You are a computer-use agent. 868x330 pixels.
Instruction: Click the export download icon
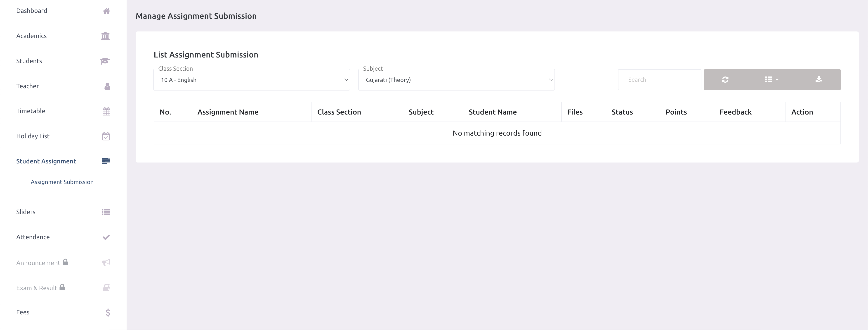819,80
